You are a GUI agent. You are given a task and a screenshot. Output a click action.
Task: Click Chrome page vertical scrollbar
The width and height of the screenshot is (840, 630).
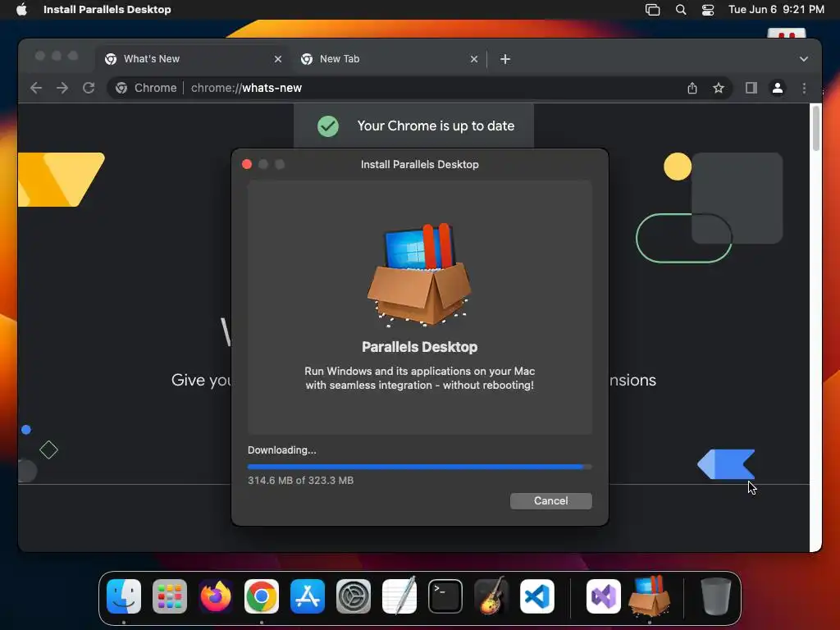pyautogui.click(x=816, y=129)
